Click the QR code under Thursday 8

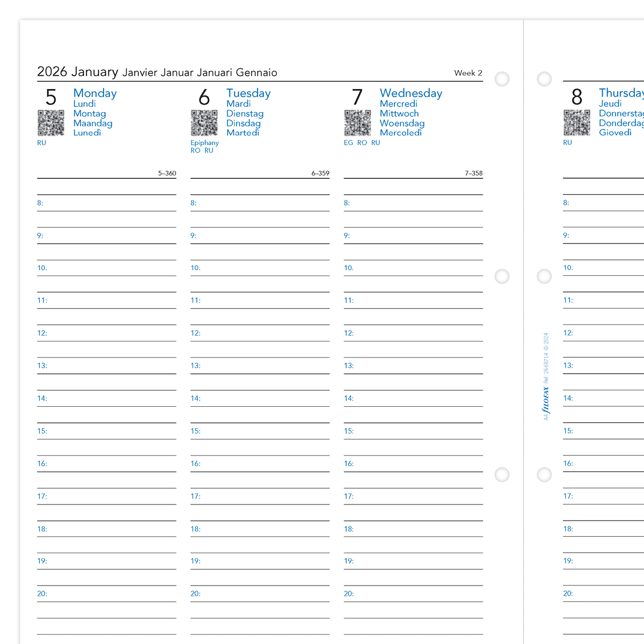[x=577, y=123]
